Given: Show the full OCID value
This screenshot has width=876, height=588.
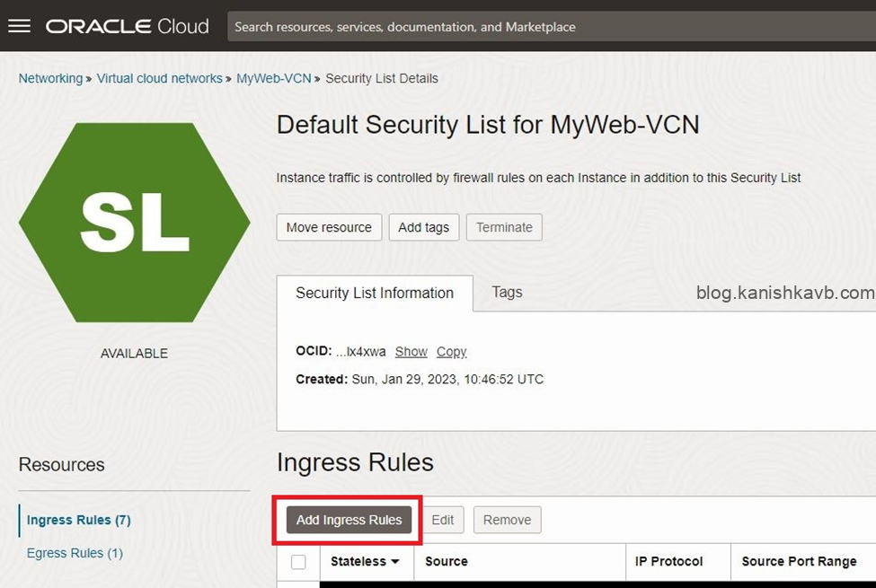Looking at the screenshot, I should [411, 352].
